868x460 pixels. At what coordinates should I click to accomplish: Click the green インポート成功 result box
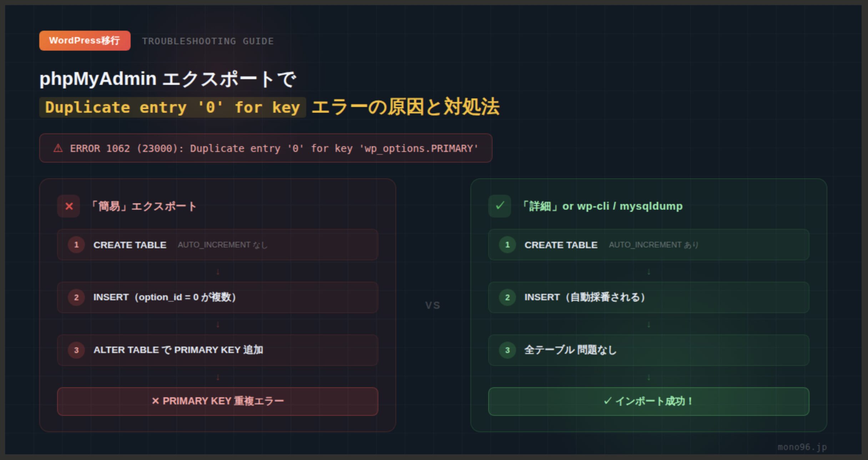(x=649, y=401)
